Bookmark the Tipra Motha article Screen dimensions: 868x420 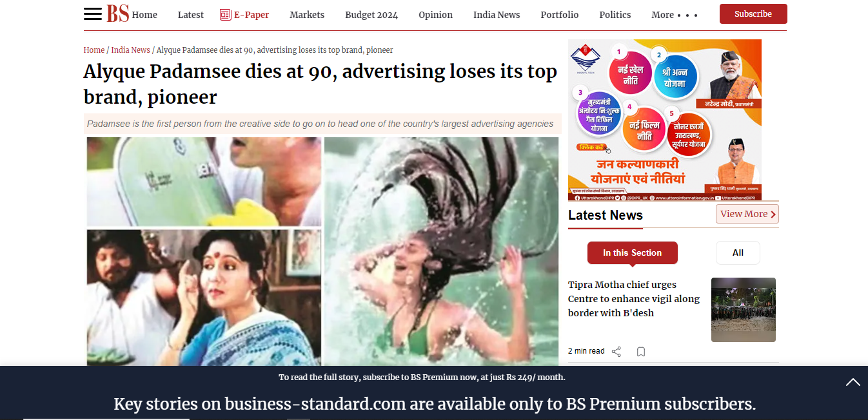point(641,352)
